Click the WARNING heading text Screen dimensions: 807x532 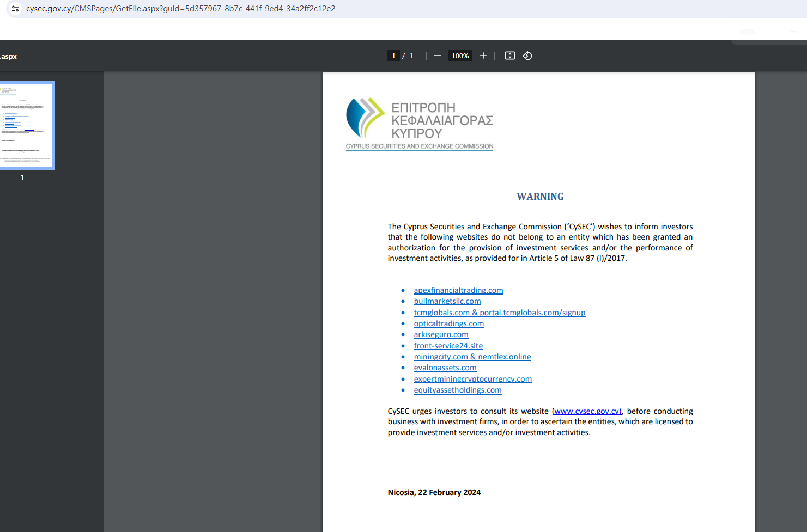(x=541, y=197)
